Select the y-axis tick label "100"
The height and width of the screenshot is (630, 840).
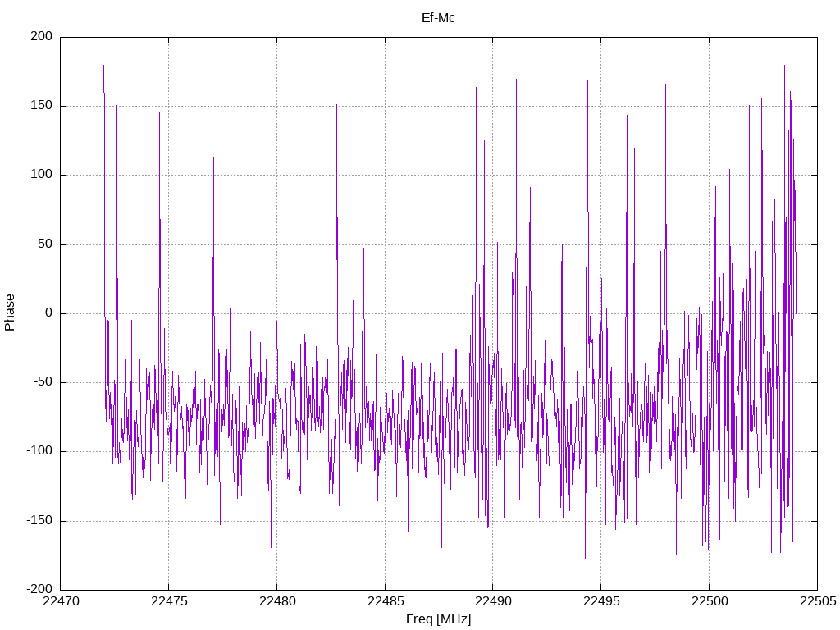(x=42, y=175)
